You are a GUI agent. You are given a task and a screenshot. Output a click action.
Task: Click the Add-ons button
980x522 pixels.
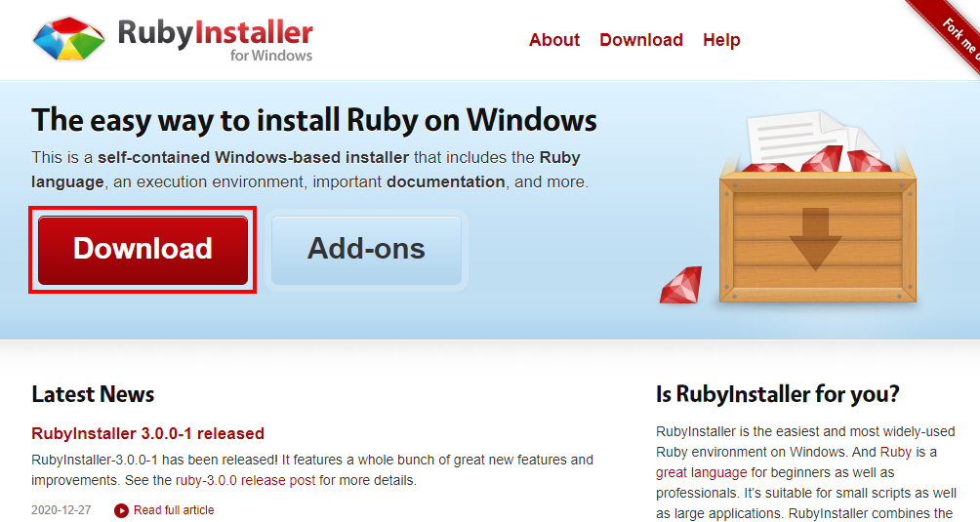click(x=366, y=250)
